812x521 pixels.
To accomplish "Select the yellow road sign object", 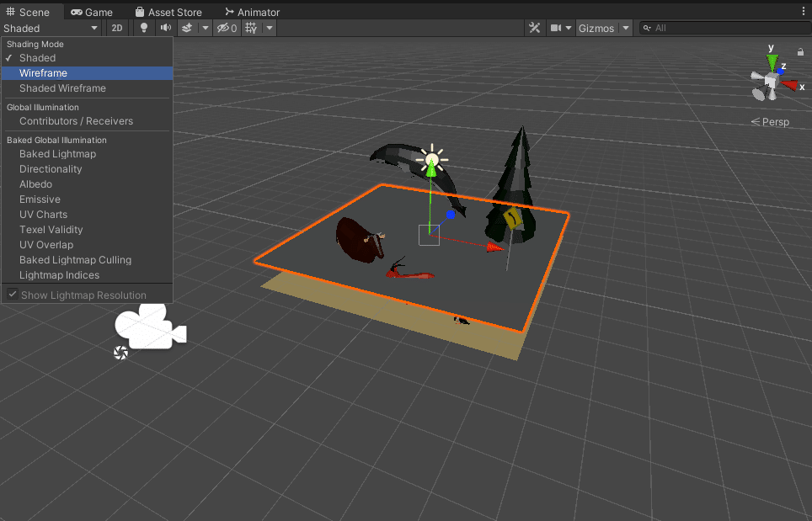I will tap(512, 219).
